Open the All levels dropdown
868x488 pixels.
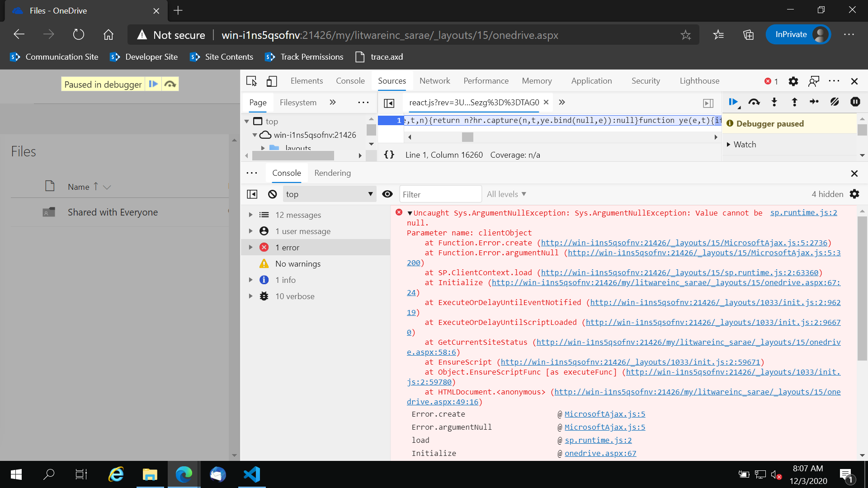click(506, 194)
